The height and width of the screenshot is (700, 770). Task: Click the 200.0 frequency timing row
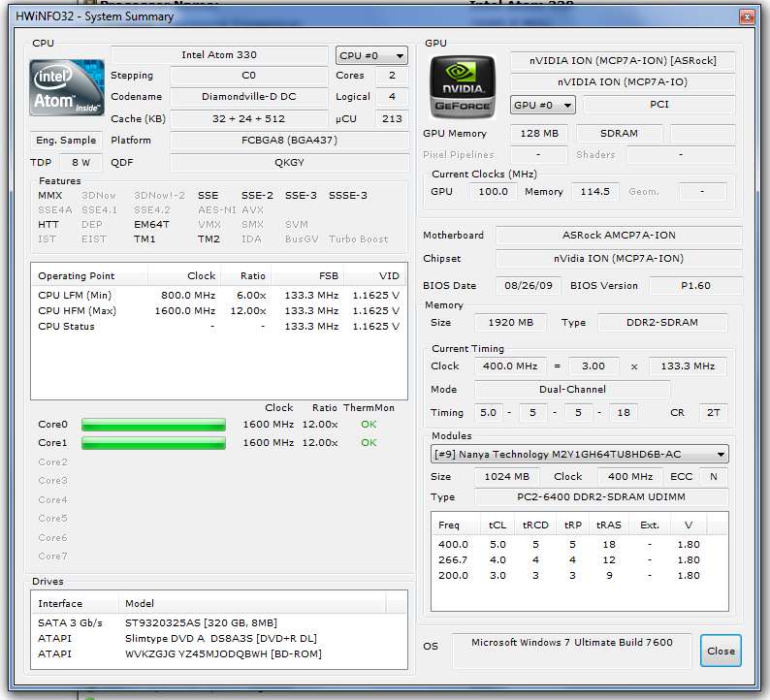580,575
